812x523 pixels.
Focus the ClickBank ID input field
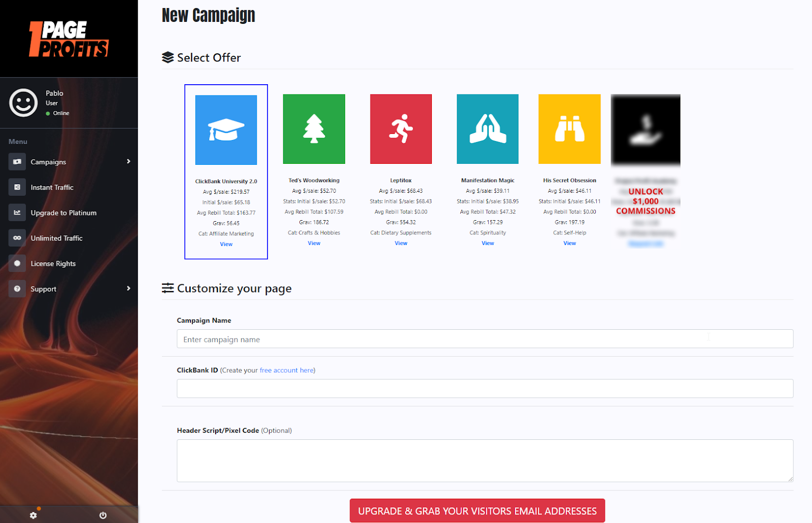[485, 389]
